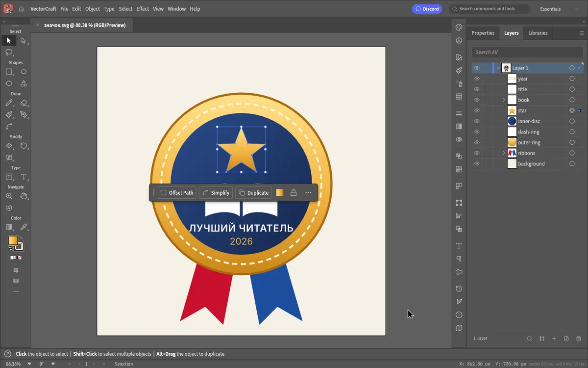Click the Simplify button

[216, 193]
